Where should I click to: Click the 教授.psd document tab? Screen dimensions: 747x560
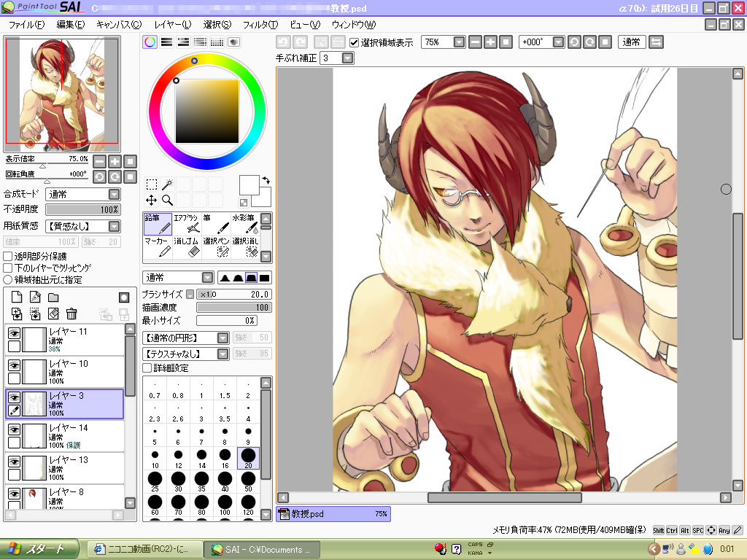[x=333, y=514]
